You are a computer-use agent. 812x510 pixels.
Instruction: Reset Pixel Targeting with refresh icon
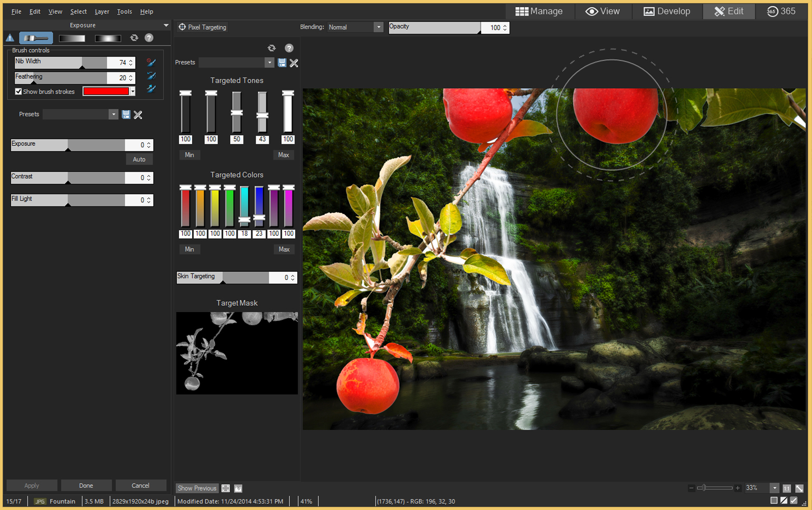pos(271,48)
